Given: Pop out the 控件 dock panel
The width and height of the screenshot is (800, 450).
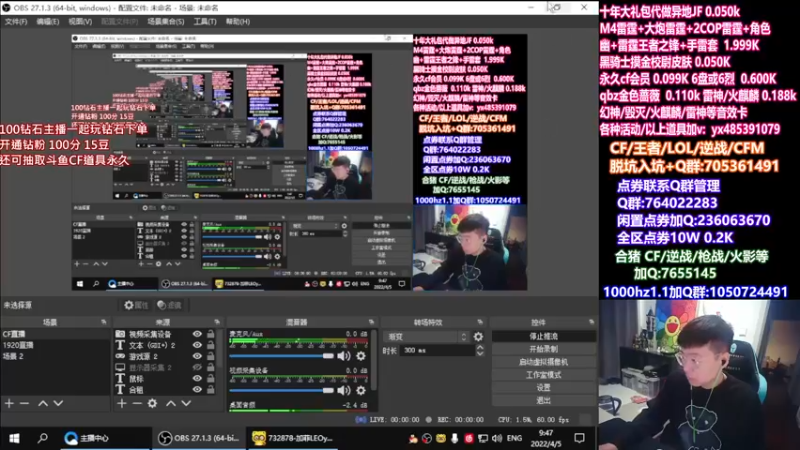Looking at the screenshot, I should pyautogui.click(x=591, y=322).
